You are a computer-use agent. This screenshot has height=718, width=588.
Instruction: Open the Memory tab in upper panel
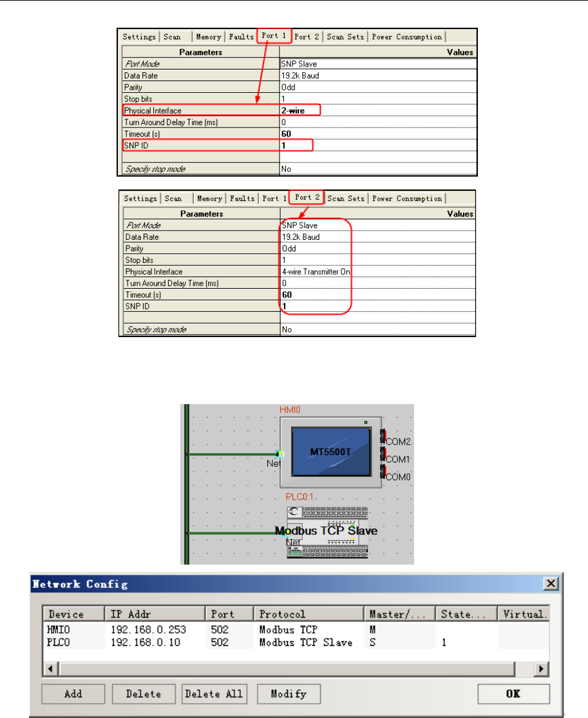[x=209, y=37]
